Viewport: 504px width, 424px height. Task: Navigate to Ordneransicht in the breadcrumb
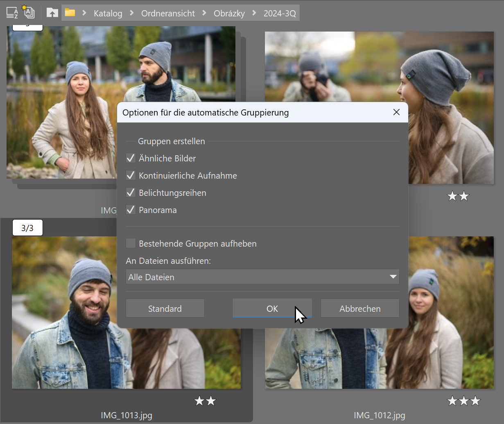(x=168, y=13)
